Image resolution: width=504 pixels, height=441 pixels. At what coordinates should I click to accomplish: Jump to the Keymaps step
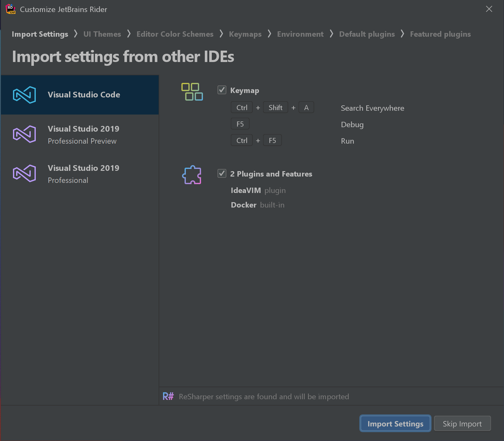click(x=245, y=34)
